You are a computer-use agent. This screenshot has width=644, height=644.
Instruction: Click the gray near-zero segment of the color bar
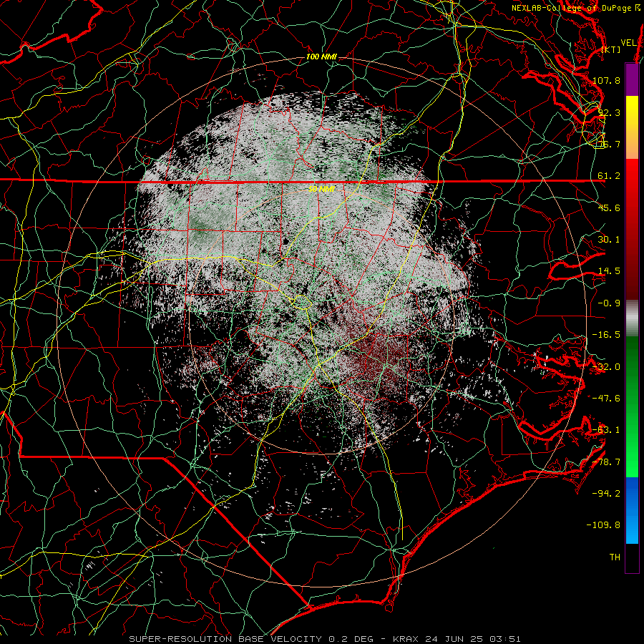632,318
